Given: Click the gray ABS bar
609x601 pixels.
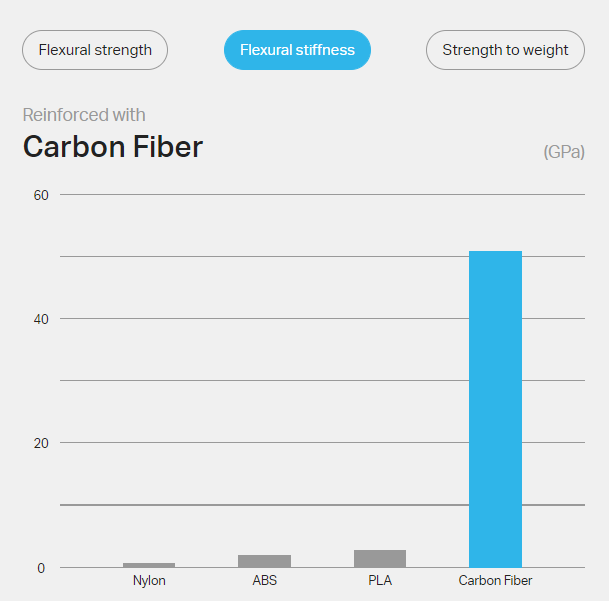Looking at the screenshot, I should pos(264,561).
